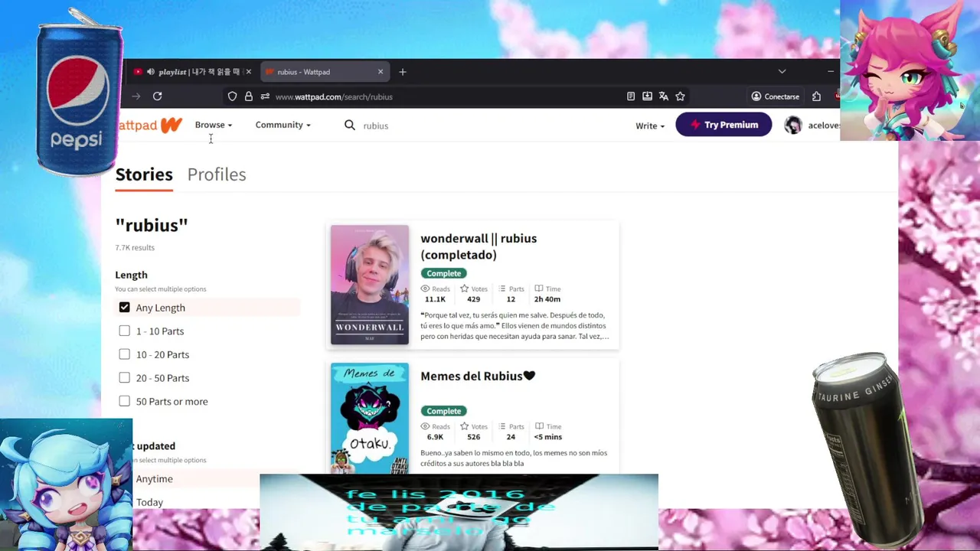The height and width of the screenshot is (551, 980).
Task: Switch to the Profiles tab
Action: [217, 174]
